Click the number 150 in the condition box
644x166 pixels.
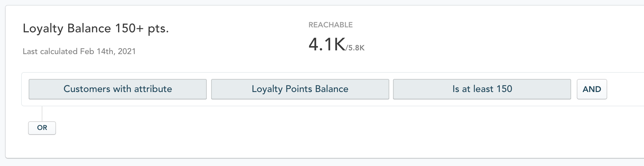point(504,89)
